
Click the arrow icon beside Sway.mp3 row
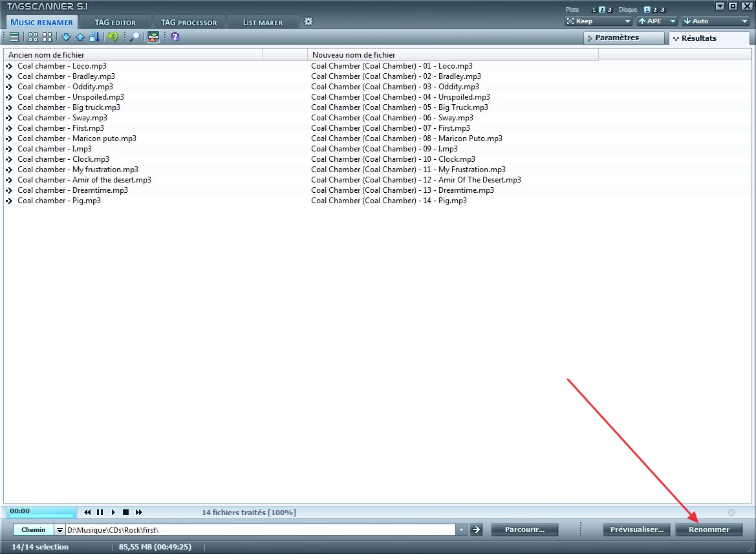(x=8, y=118)
